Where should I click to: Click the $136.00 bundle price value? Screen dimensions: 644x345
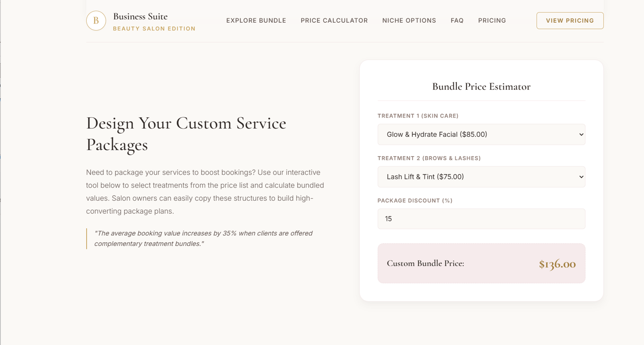557,264
